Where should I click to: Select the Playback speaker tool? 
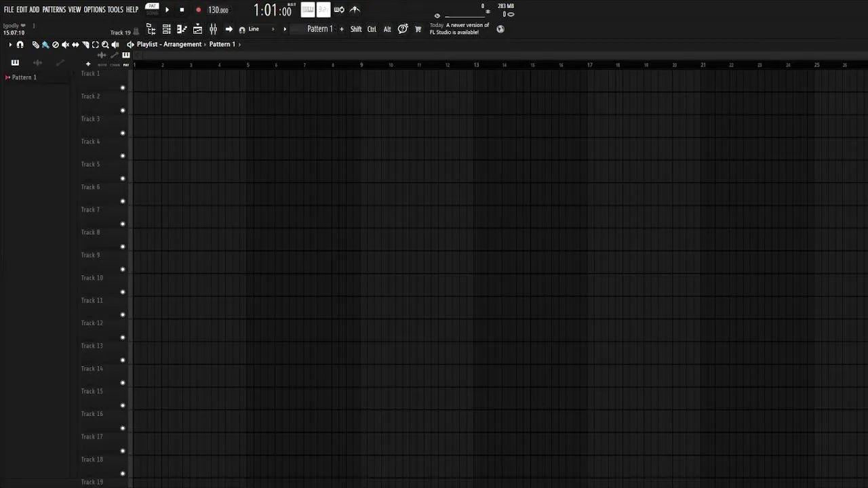tap(115, 45)
